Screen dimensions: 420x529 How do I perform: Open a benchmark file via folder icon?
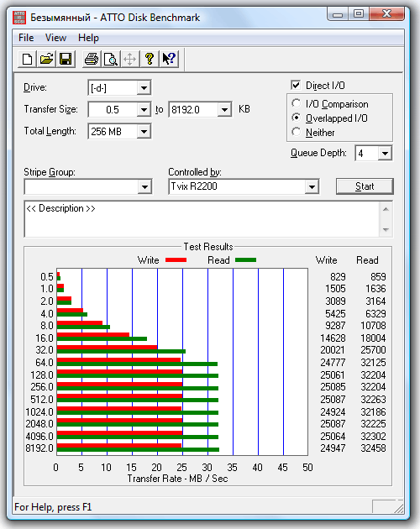(46, 59)
